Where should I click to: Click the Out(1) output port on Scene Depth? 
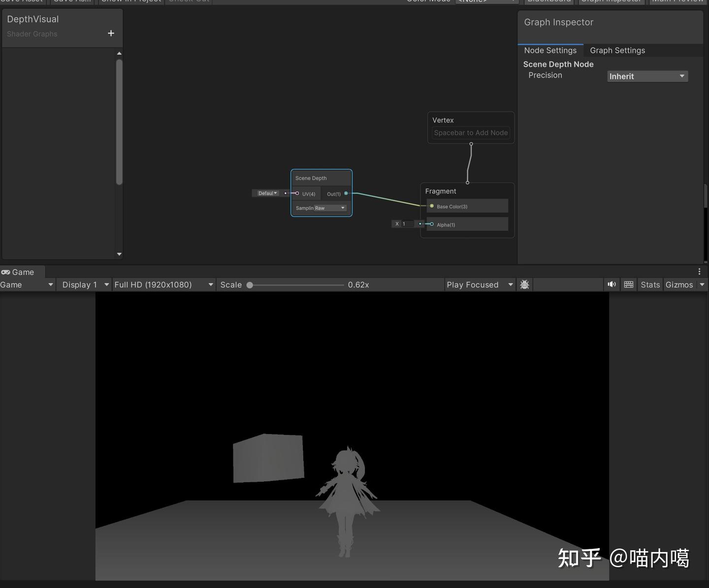pos(346,193)
